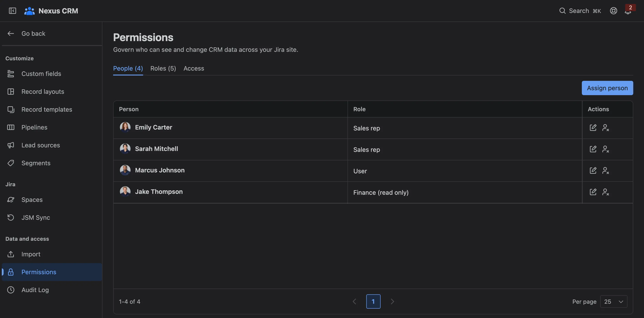Select page 1 in pagination
The height and width of the screenshot is (318, 644).
pos(373,301)
